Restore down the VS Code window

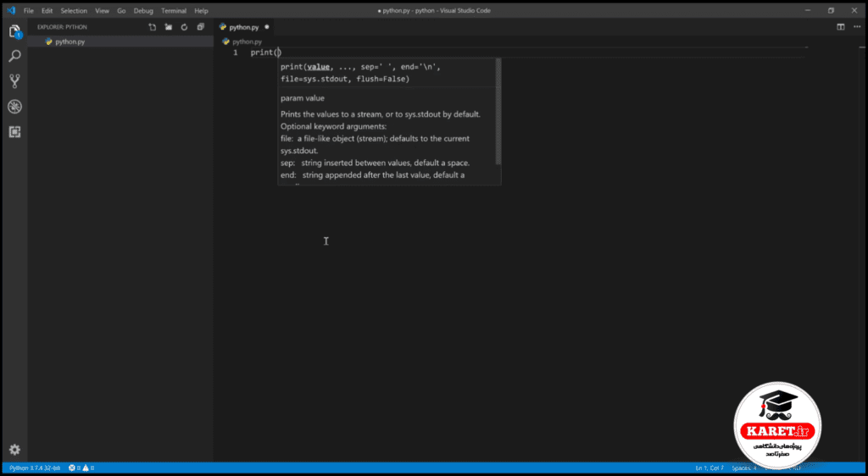831,10
